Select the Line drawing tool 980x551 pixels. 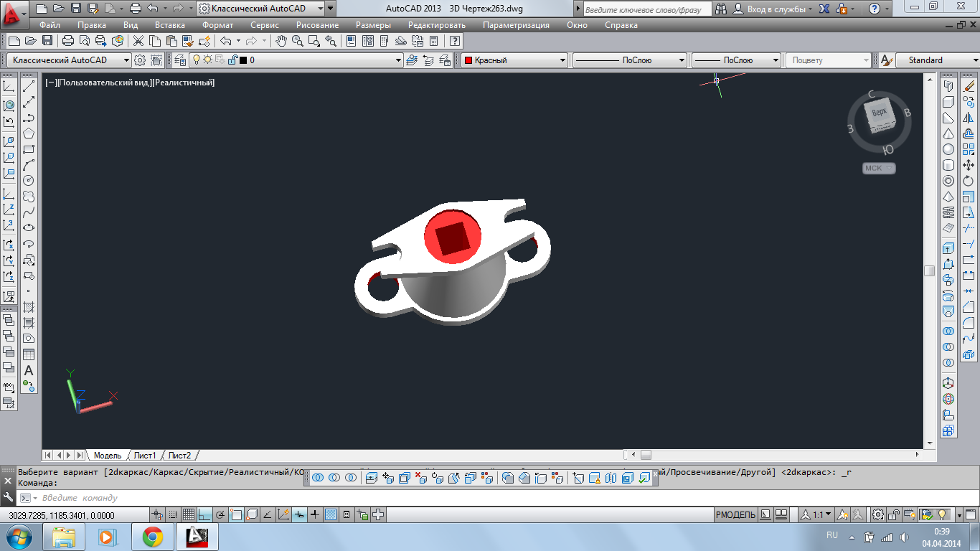(29, 87)
